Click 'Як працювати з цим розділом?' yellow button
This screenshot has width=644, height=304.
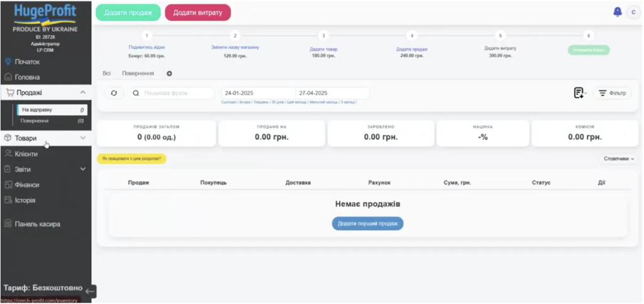pyautogui.click(x=131, y=159)
